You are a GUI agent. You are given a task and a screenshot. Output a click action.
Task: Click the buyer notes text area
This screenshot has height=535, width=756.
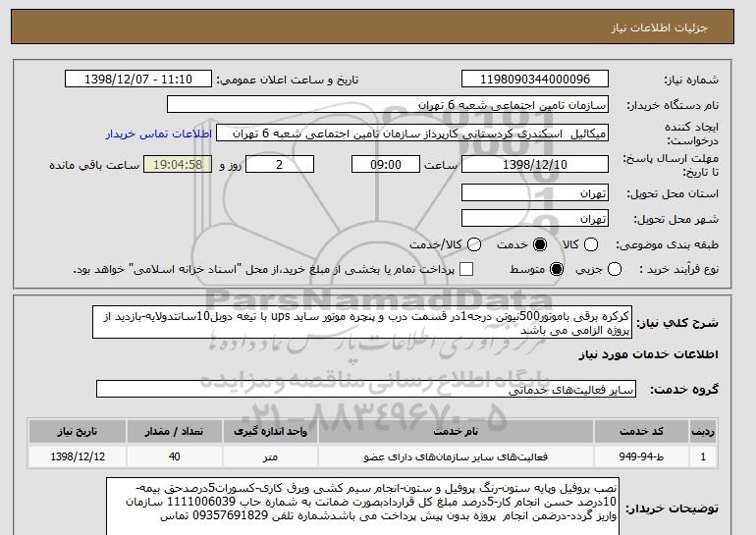point(362,507)
